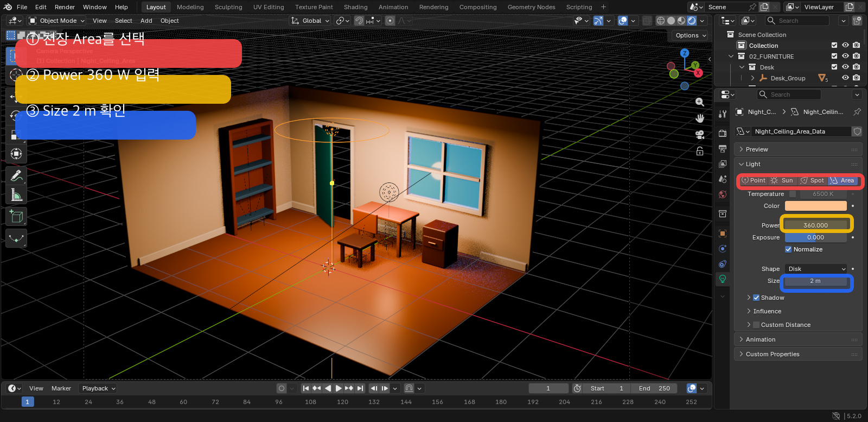This screenshot has height=422, width=868.
Task: Uncheck the Shadow checkbox
Action: (756, 298)
